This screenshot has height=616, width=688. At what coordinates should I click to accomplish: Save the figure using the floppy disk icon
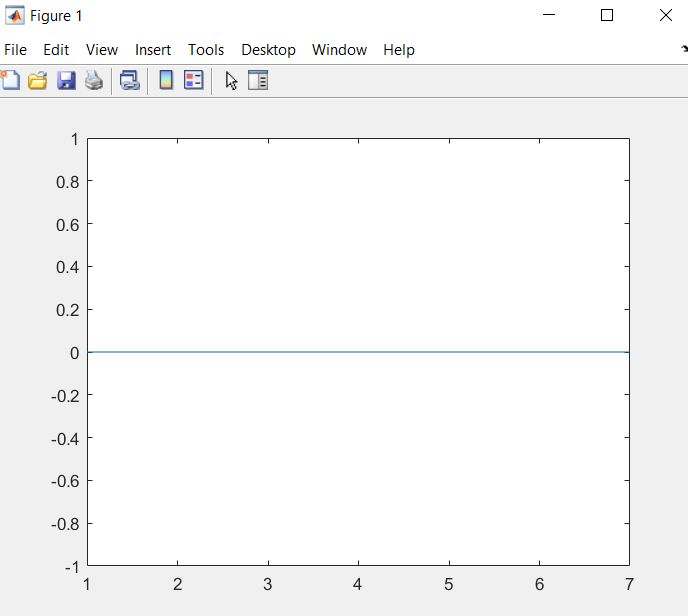(x=66, y=81)
